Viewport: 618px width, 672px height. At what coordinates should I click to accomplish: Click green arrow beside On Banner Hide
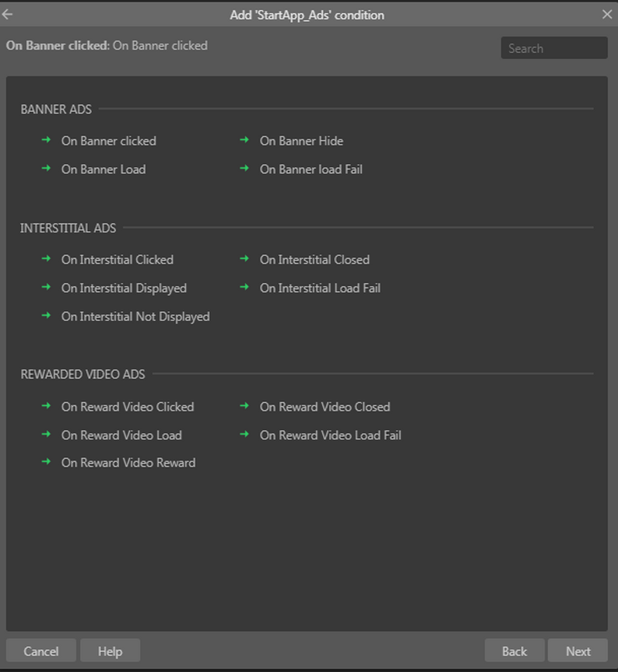[x=244, y=140]
